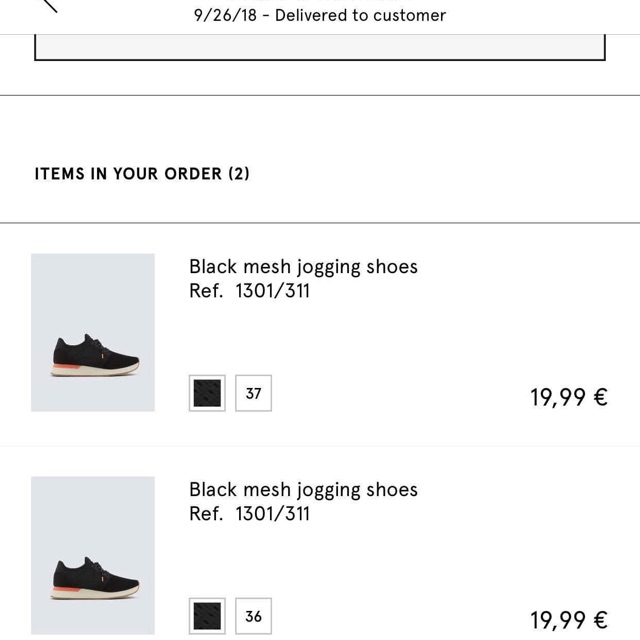The image size is (640, 640).
Task: Select the black swatch beside size 36
Action: [x=207, y=616]
